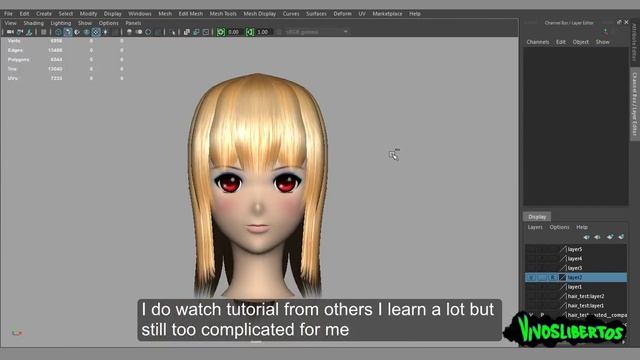Toggle X-ray active components icon
This screenshot has width=640, height=360.
click(x=196, y=32)
